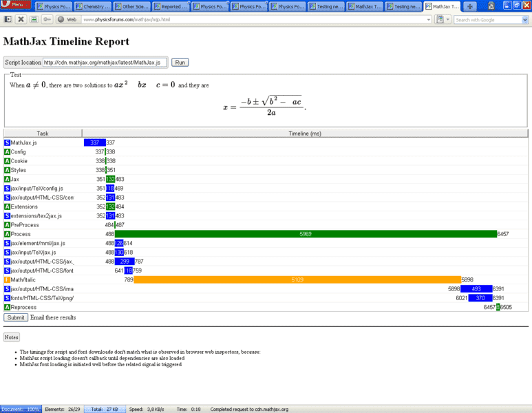Screen dimensions: 532x413
Task: Click the A icon beside Styles
Action: 7,170
